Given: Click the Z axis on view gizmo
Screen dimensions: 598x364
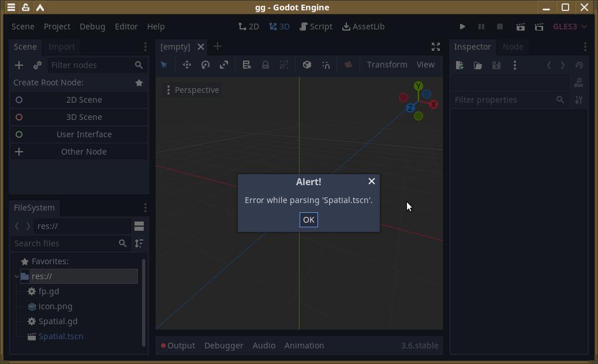Looking at the screenshot, I should [410, 108].
